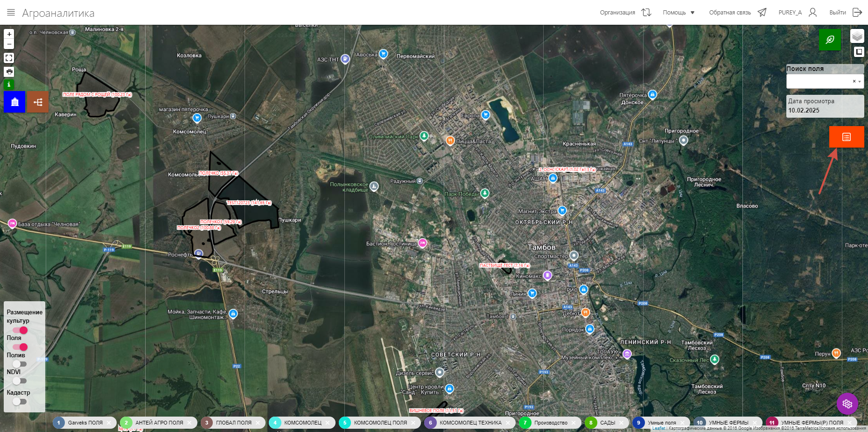Switch the map to fullscreen view
This screenshot has width=868, height=432.
(x=9, y=58)
